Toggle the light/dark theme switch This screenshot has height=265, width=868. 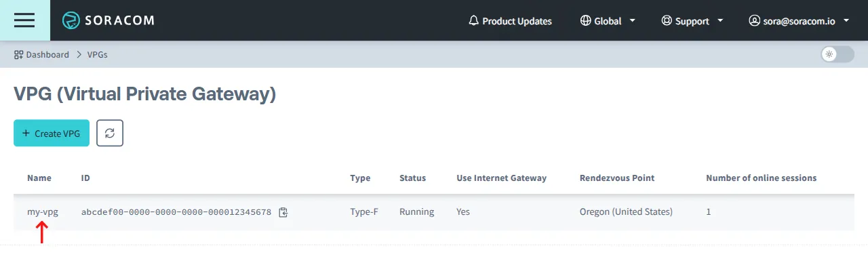(837, 54)
